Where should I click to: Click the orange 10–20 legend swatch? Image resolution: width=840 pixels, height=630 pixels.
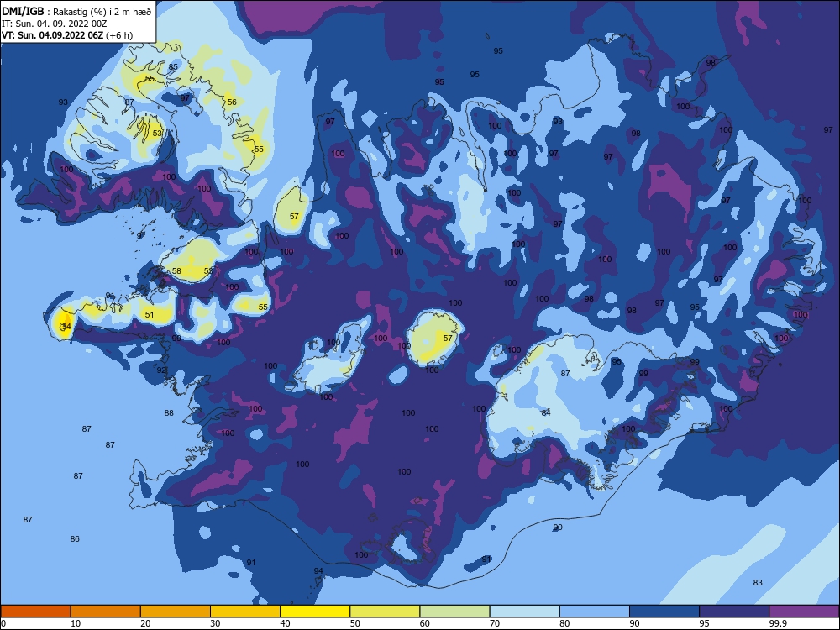point(106,612)
